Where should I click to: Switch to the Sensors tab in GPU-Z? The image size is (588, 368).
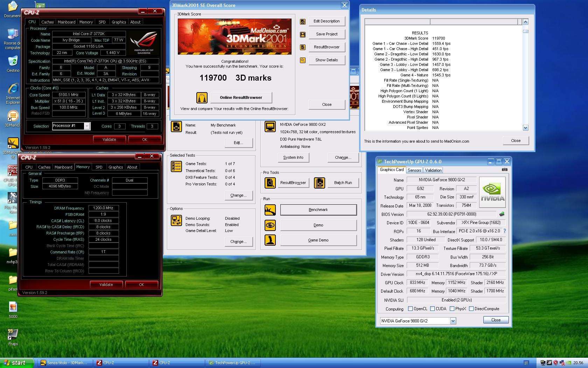coord(414,170)
